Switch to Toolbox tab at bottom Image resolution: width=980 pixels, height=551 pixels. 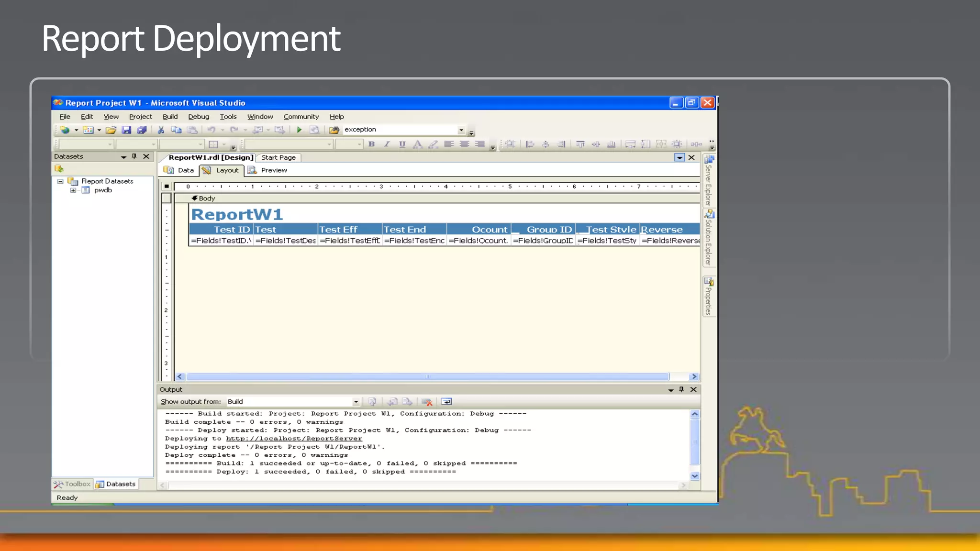click(x=72, y=484)
